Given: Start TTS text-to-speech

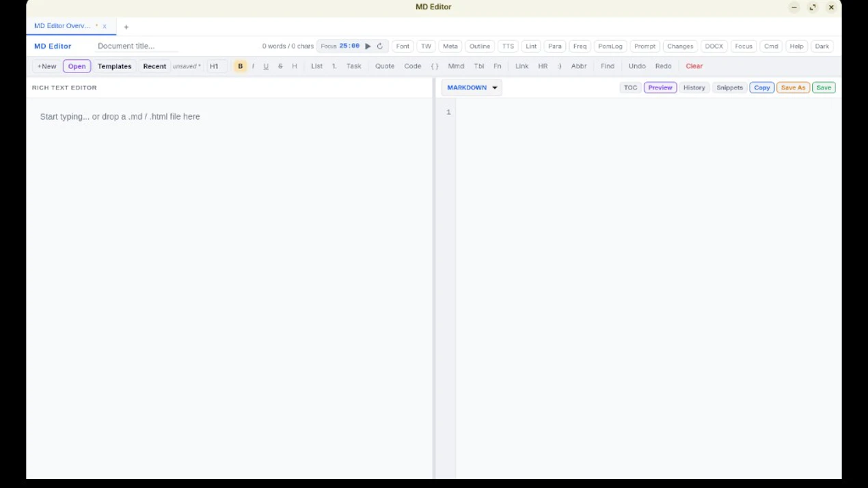Looking at the screenshot, I should (508, 46).
